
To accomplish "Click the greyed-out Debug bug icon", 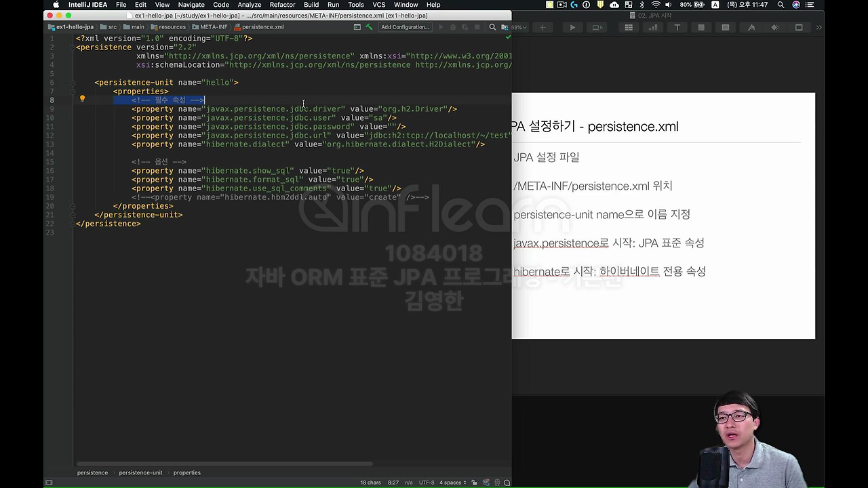I will 453,27.
